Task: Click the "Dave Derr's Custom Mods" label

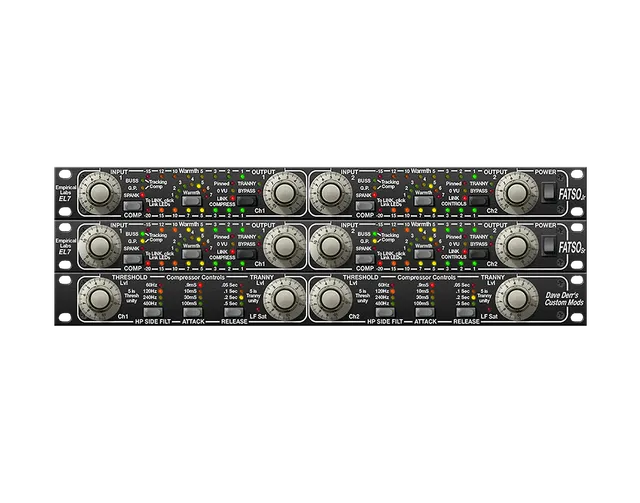Action: coord(564,299)
